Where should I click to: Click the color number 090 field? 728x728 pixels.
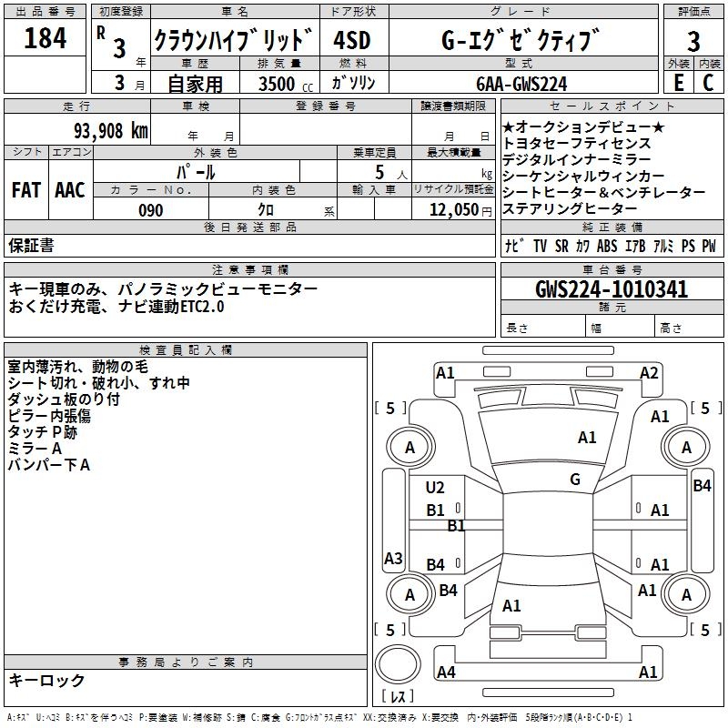pos(151,210)
